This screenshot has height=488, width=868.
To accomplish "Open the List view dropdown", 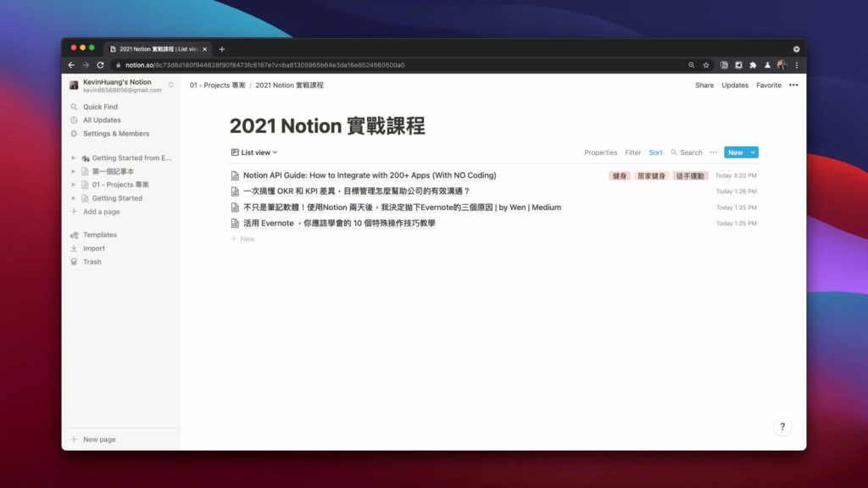I will tap(254, 152).
